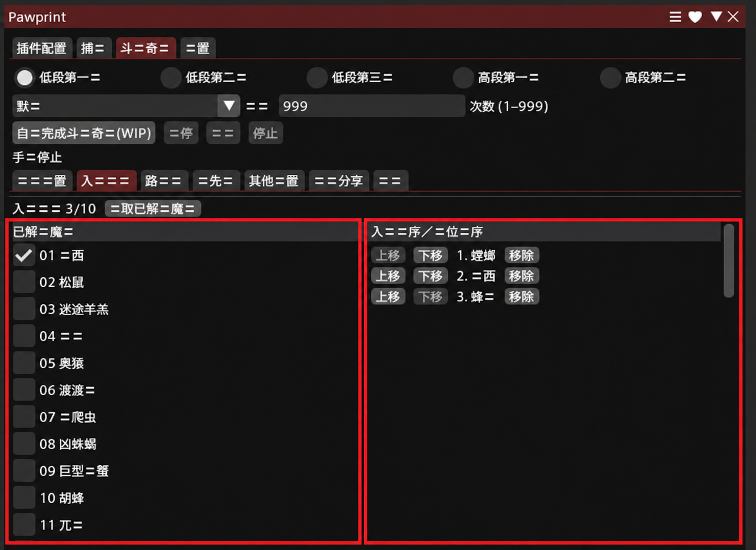Screen dimensions: 756x550
Task: Click the downward triangle icon in title bar
Action: click(x=716, y=16)
